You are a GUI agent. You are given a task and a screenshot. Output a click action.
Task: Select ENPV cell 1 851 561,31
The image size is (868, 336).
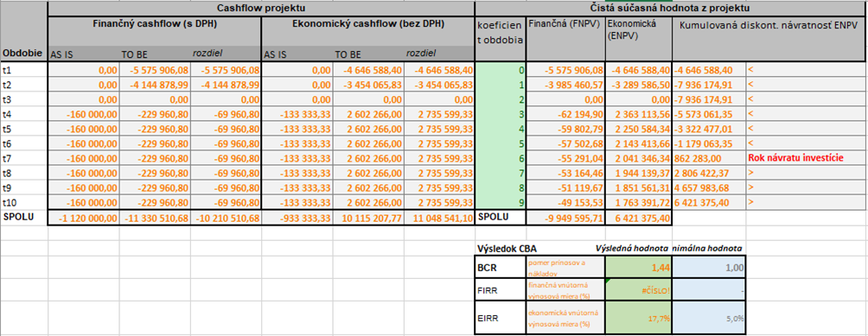pos(638,187)
